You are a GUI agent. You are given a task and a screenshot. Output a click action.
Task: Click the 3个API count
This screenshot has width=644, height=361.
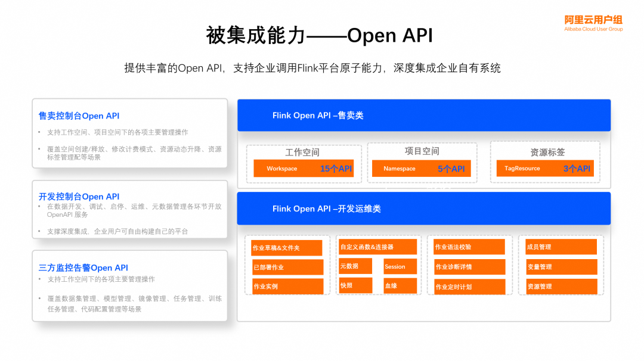point(577,169)
